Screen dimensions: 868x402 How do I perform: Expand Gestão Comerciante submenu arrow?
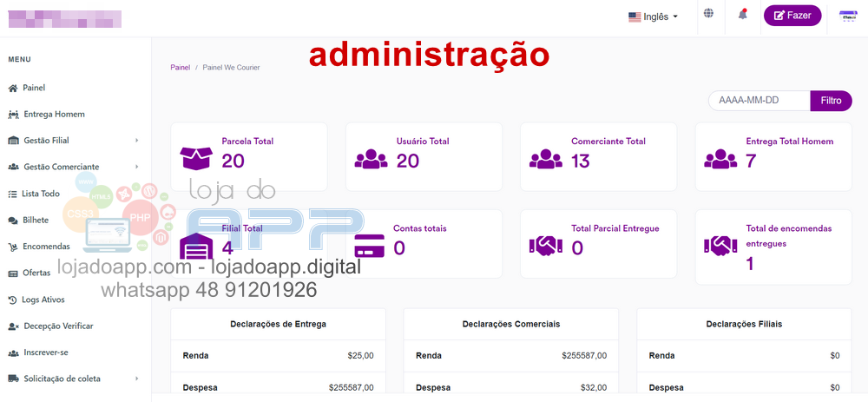(137, 167)
